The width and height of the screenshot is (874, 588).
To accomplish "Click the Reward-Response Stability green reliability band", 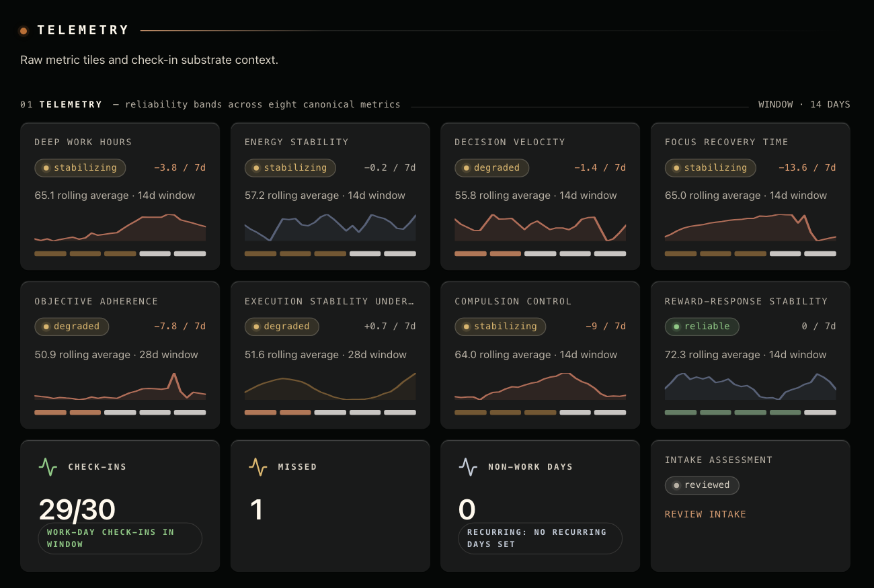I will pos(750,413).
